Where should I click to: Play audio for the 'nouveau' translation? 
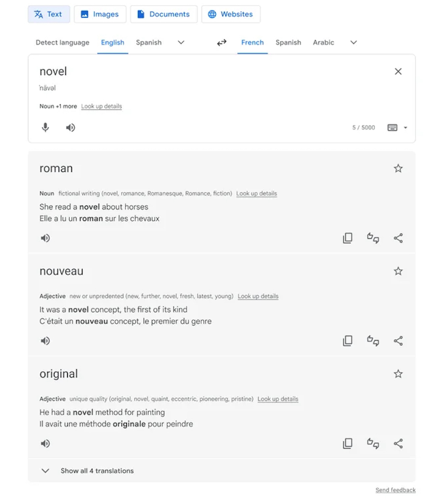point(45,341)
